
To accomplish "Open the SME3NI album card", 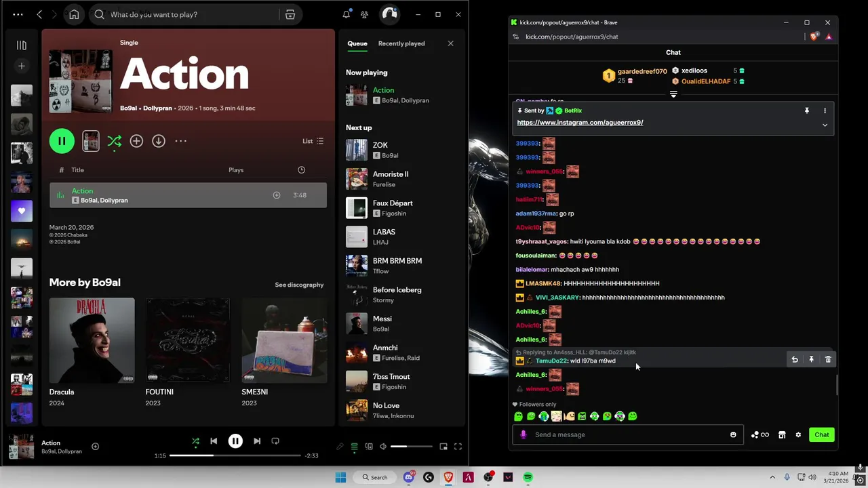I will (284, 352).
